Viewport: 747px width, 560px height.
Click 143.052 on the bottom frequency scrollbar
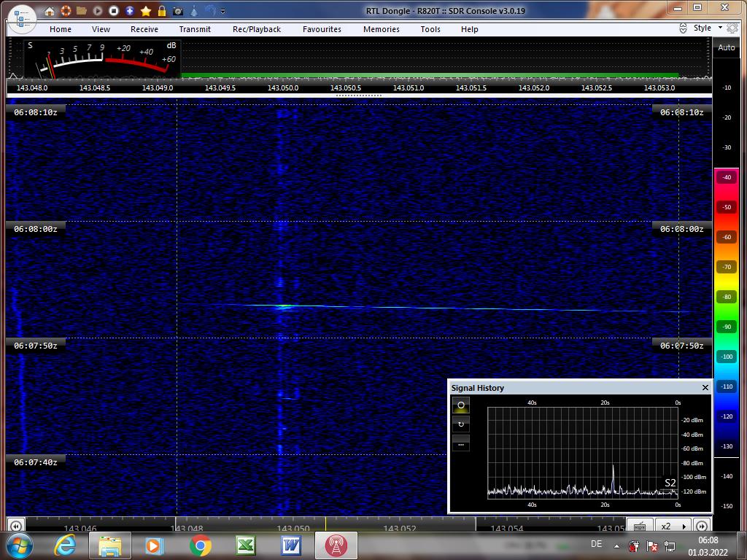(x=400, y=528)
